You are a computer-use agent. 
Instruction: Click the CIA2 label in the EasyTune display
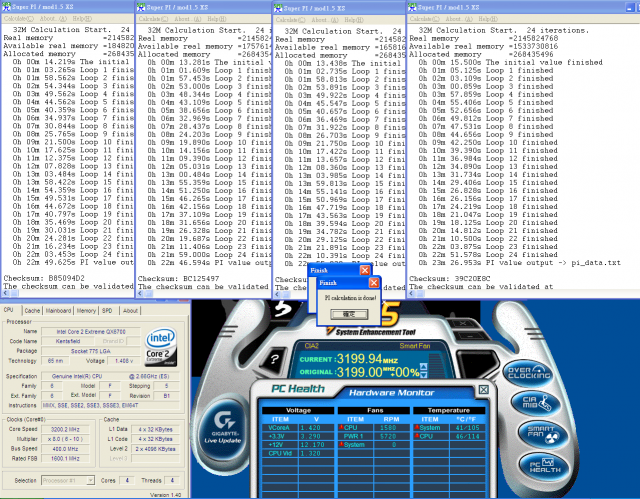(x=311, y=346)
